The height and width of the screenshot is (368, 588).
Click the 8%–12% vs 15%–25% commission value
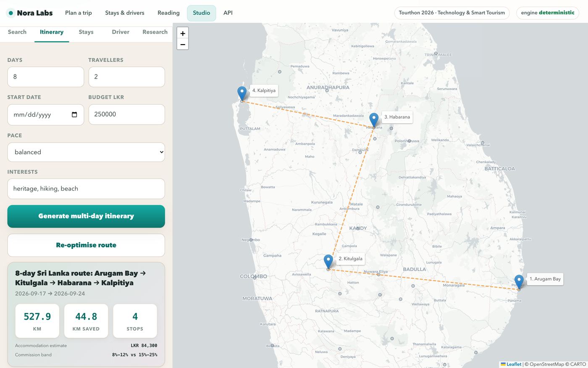tap(135, 355)
